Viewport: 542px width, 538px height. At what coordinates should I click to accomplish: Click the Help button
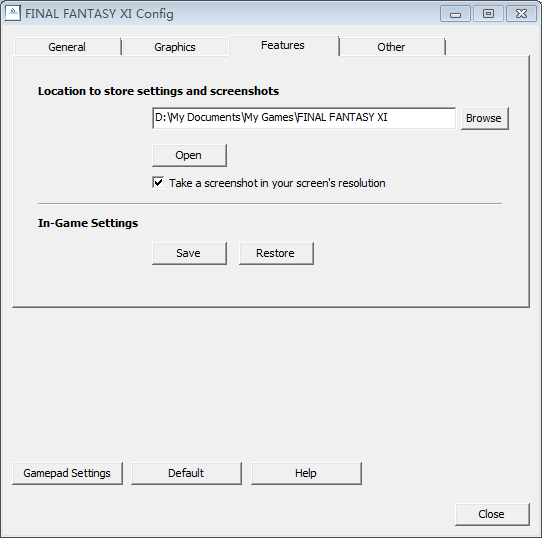pos(306,473)
